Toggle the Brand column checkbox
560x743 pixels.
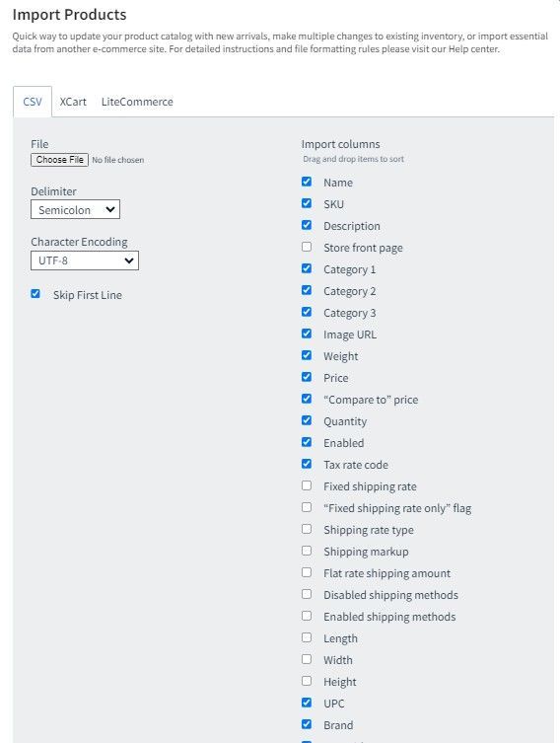click(307, 724)
